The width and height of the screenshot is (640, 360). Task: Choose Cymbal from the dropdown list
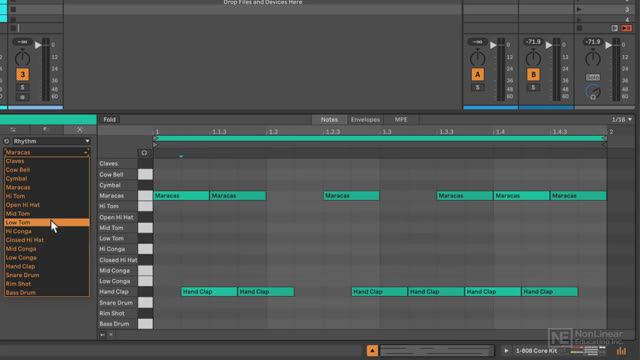pos(47,179)
